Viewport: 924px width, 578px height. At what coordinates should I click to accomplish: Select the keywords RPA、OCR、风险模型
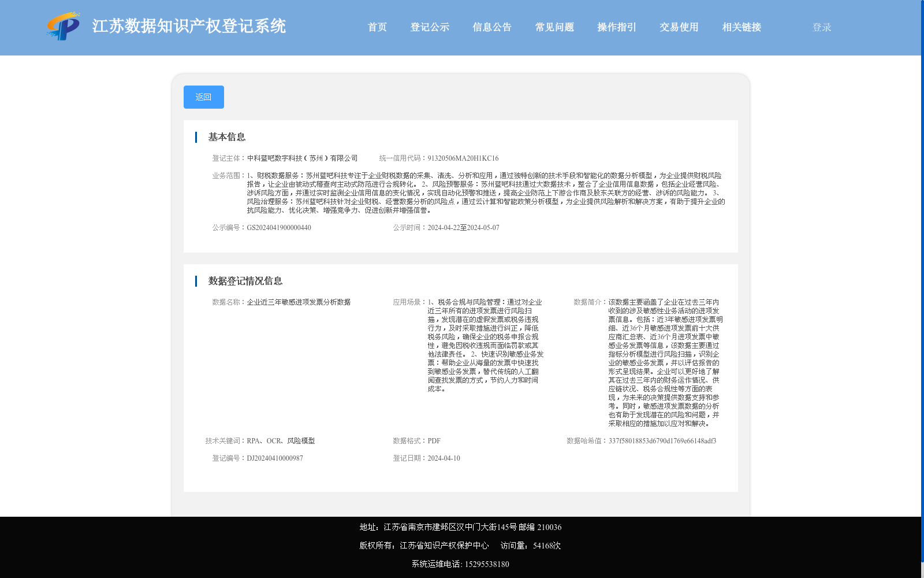point(281,441)
